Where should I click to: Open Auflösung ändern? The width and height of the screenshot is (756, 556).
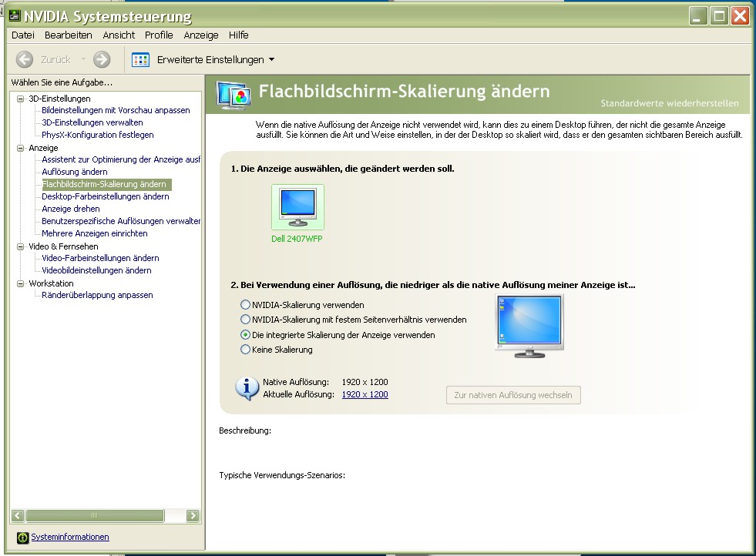tap(75, 172)
